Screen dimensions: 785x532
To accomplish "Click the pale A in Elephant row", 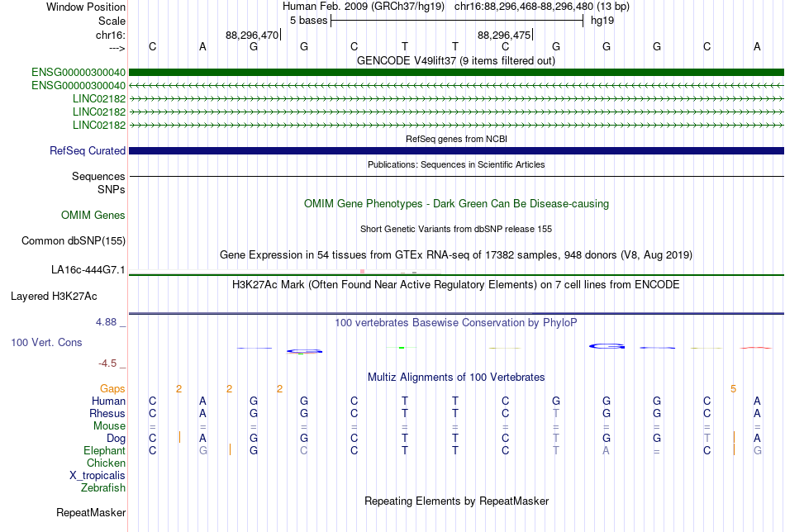I will (607, 451).
